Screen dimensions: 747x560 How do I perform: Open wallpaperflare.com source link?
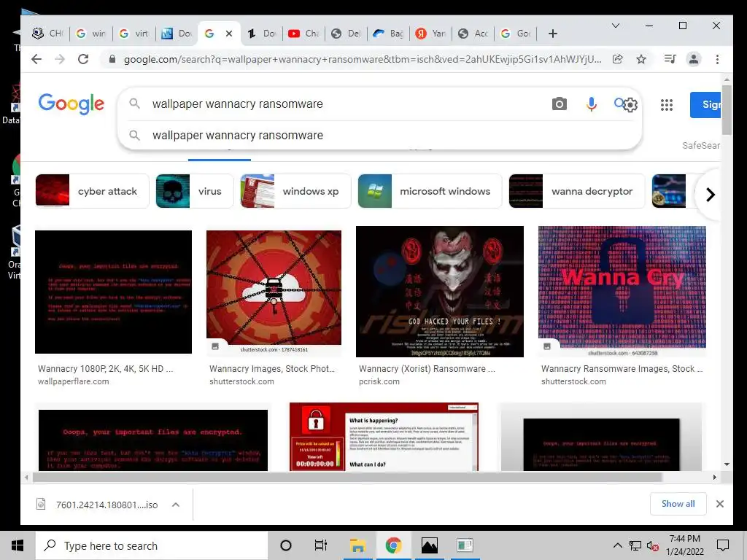point(74,381)
